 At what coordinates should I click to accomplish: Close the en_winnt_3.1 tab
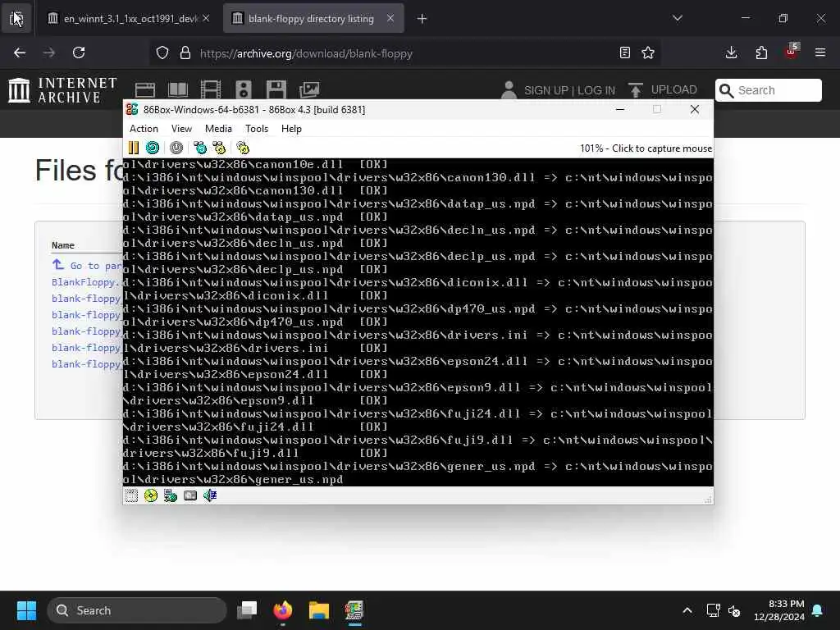click(x=206, y=18)
